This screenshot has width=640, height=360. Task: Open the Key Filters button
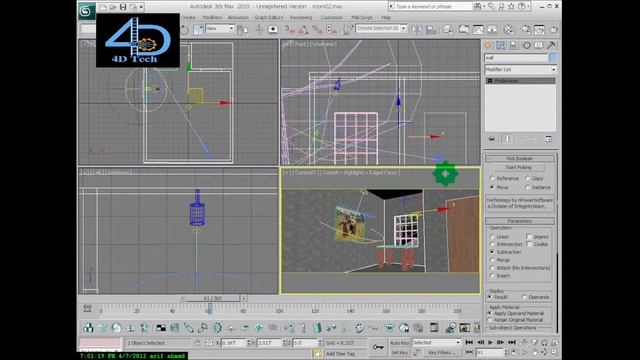tap(441, 353)
